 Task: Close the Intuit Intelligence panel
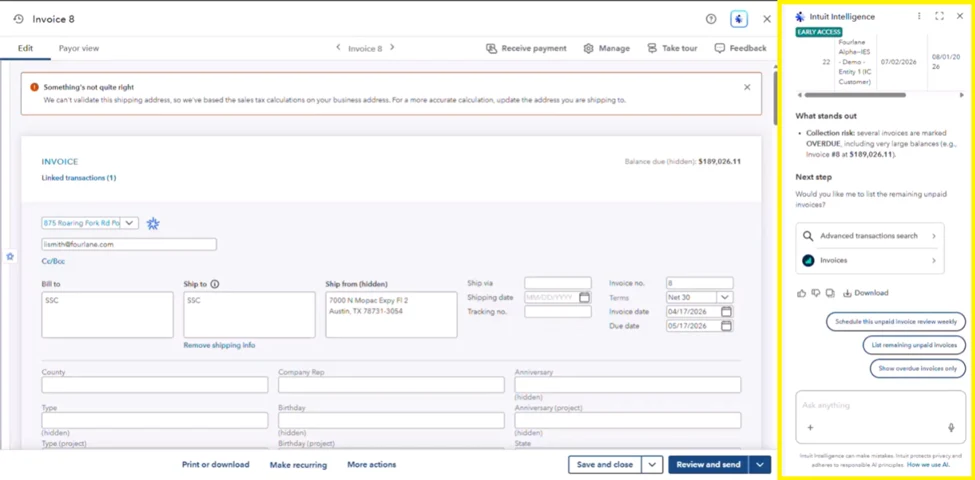click(959, 16)
